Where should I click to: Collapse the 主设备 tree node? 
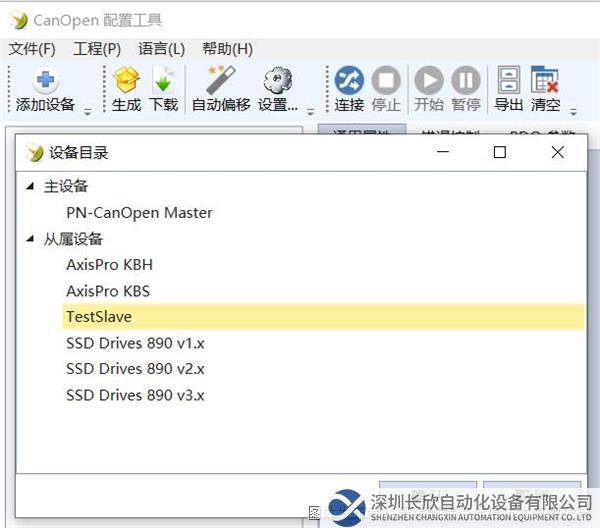point(30,187)
